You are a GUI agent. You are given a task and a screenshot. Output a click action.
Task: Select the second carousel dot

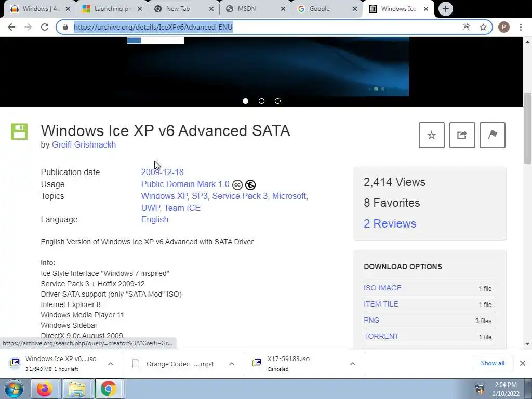click(262, 101)
